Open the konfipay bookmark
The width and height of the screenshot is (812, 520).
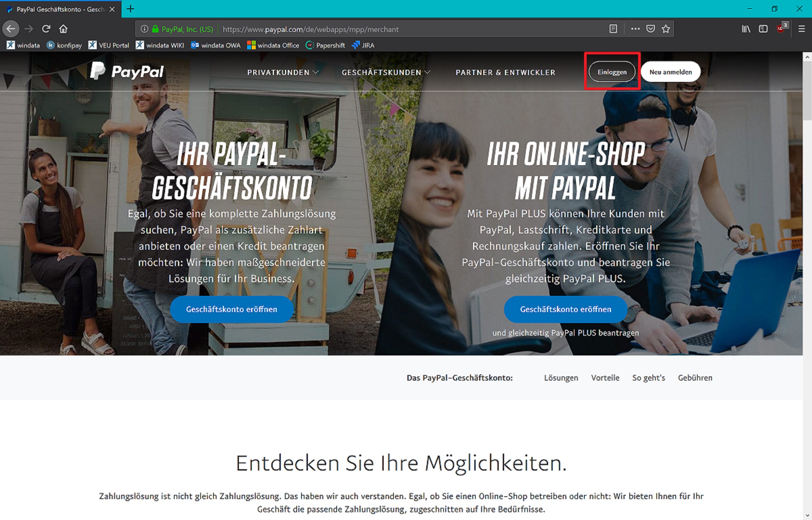coord(64,45)
